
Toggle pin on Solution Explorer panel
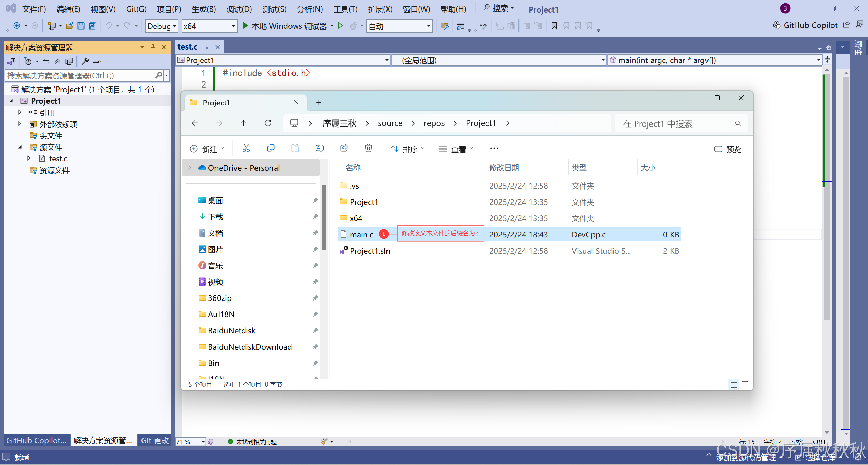pyautogui.click(x=153, y=47)
